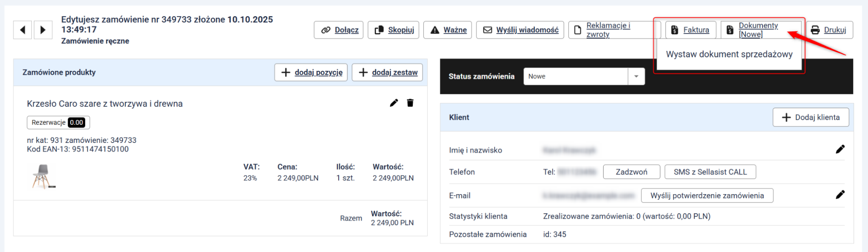The width and height of the screenshot is (868, 252).
Task: Open Wyślij wiadomość message button
Action: [x=520, y=30]
